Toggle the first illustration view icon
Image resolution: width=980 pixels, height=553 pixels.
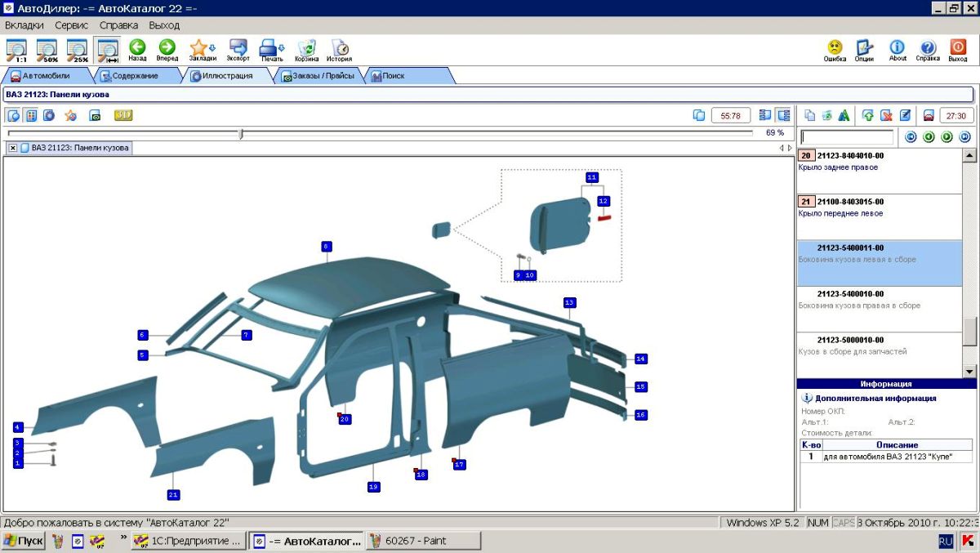coord(14,115)
